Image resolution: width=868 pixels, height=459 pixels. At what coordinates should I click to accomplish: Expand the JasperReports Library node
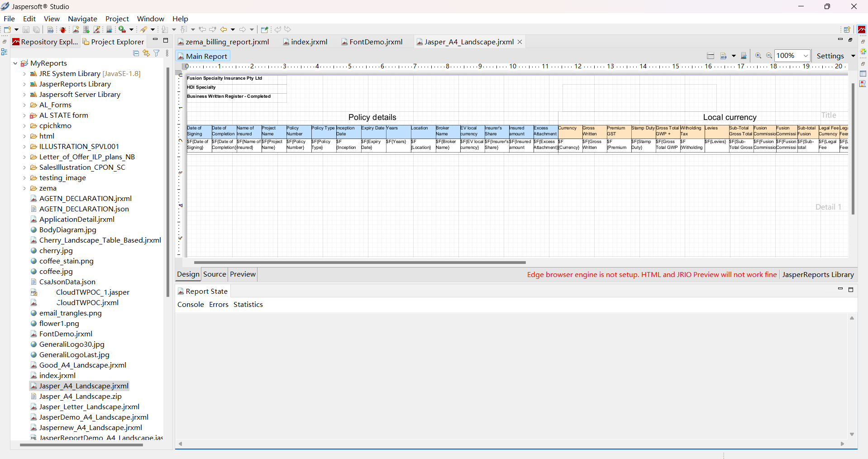24,84
